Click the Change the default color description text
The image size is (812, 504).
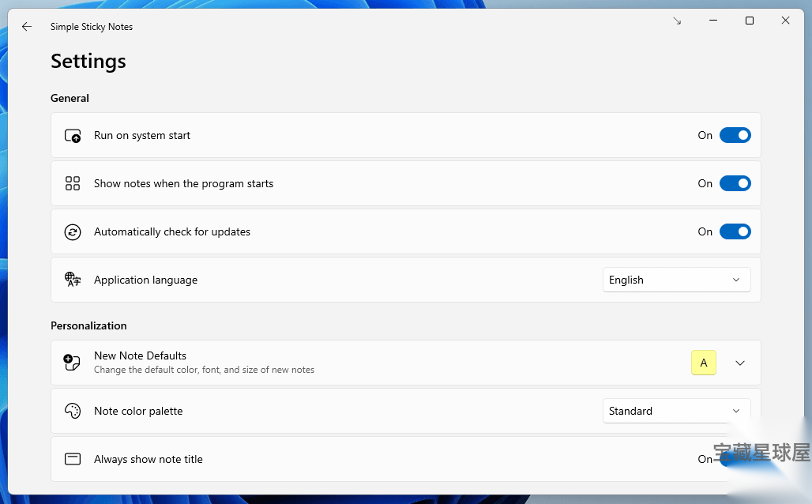[204, 370]
